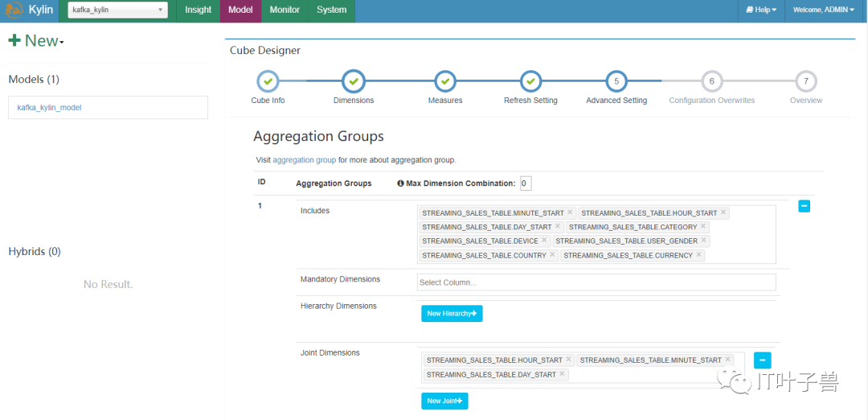Switch to the Monitor tab

(x=285, y=10)
